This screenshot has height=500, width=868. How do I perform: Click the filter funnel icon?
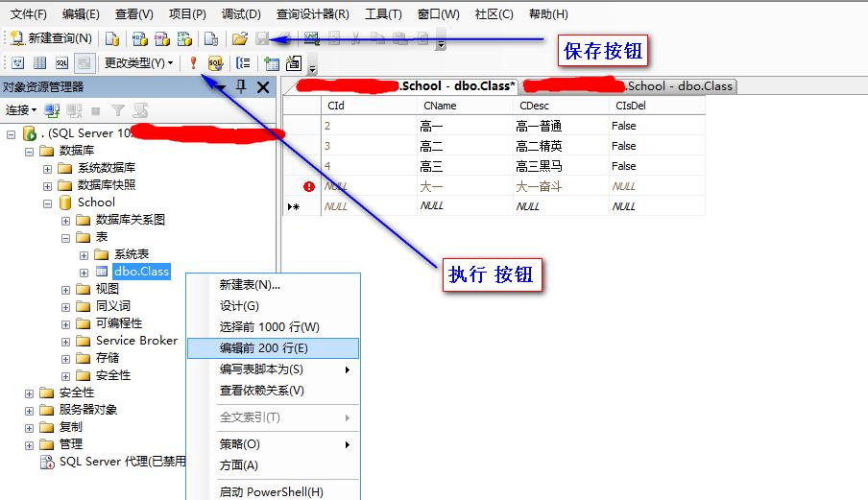pos(117,110)
